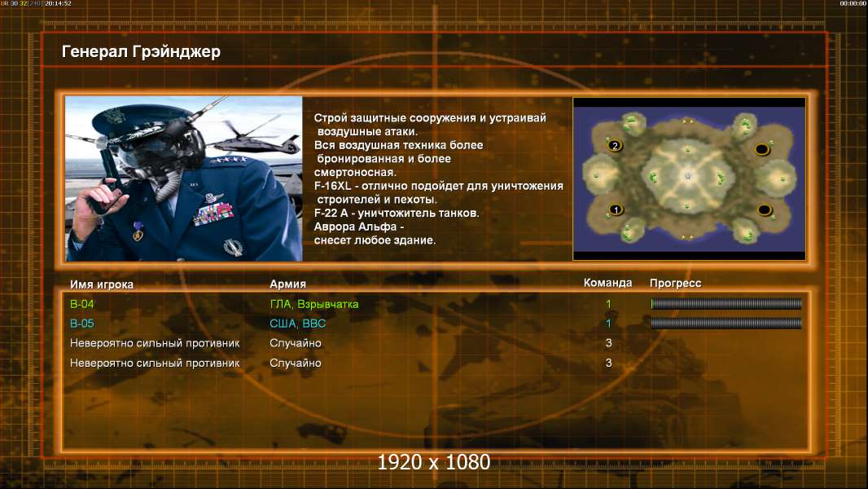Click the line 'Вся воздушная техника более'

[x=398, y=145]
